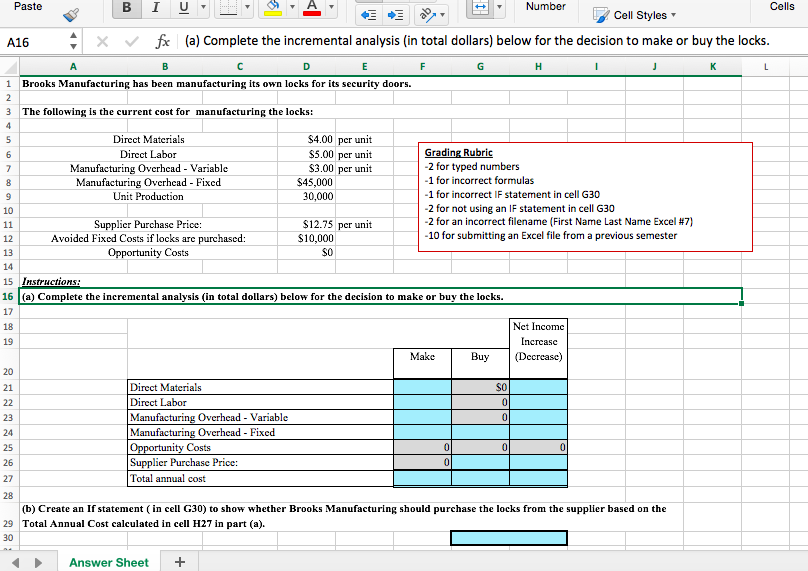The width and height of the screenshot is (808, 571).
Task: Select row 27 header
Action: click(x=9, y=478)
